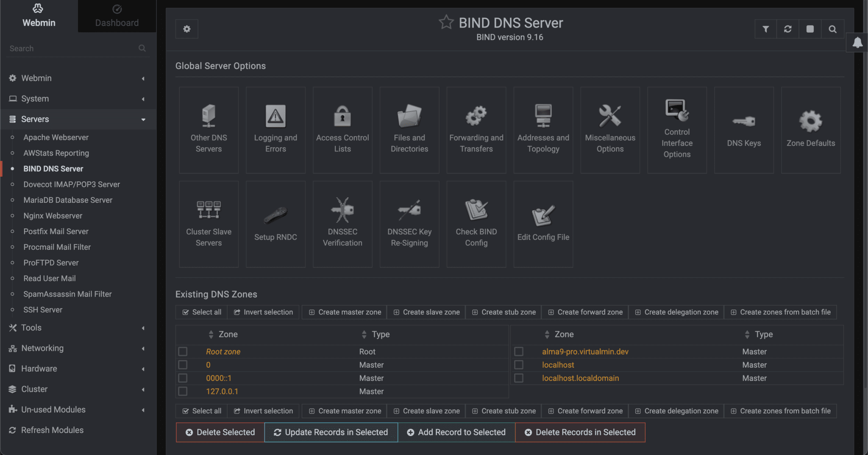This screenshot has height=455, width=868.
Task: Open DNSSEC Key Re-Signing
Action: (x=409, y=224)
